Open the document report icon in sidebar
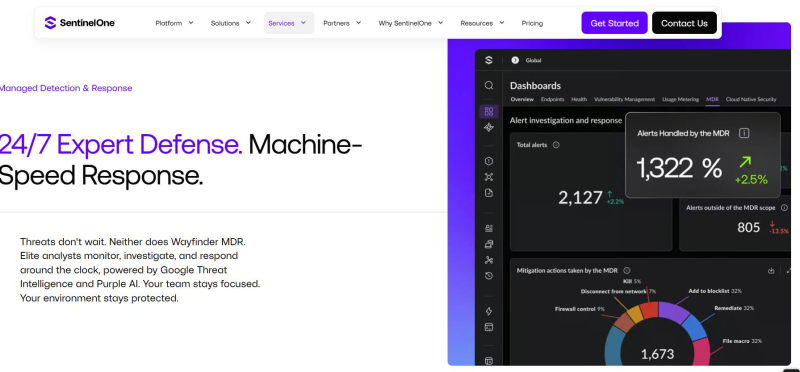 pyautogui.click(x=489, y=193)
